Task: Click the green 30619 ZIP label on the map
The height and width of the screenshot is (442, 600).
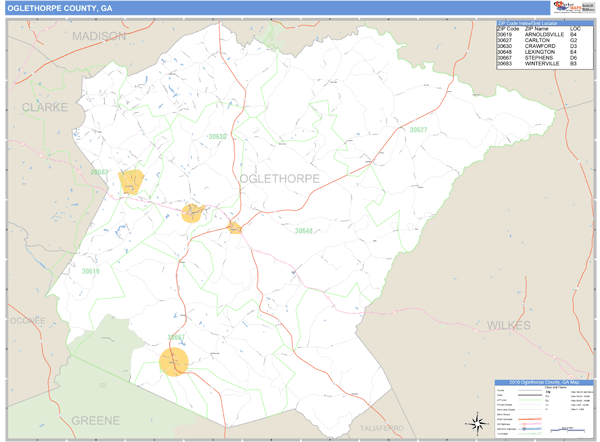Action: coord(91,271)
